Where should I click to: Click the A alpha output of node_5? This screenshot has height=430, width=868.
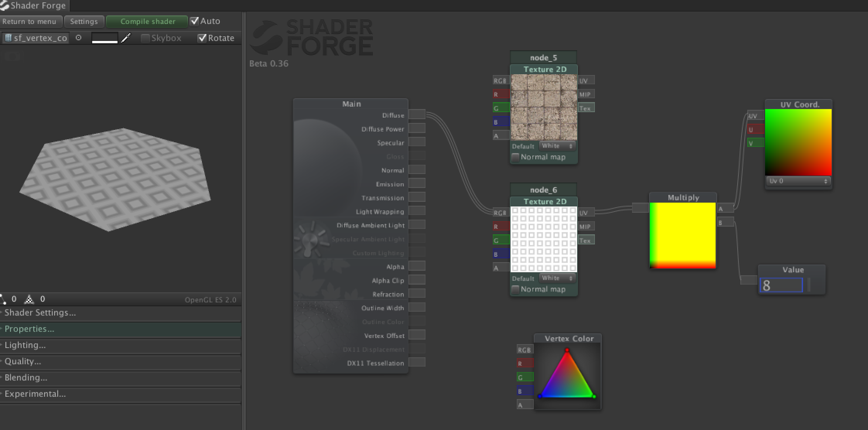click(501, 136)
